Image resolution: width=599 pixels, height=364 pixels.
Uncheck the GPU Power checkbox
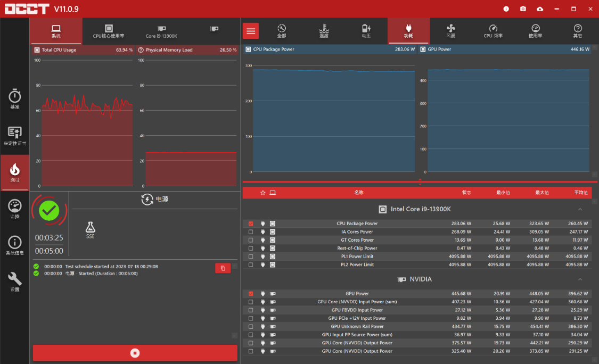pyautogui.click(x=251, y=294)
